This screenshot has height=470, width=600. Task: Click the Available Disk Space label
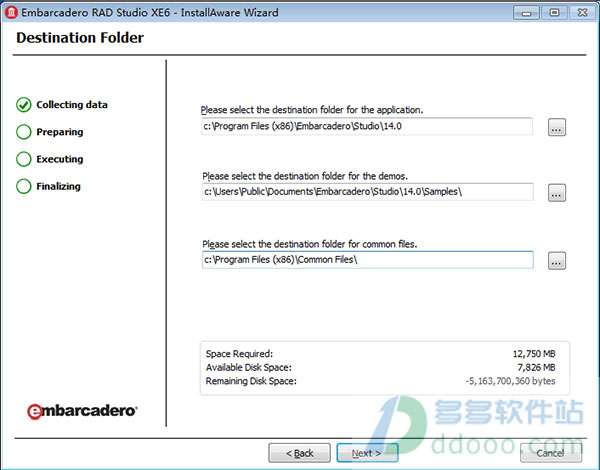(249, 367)
